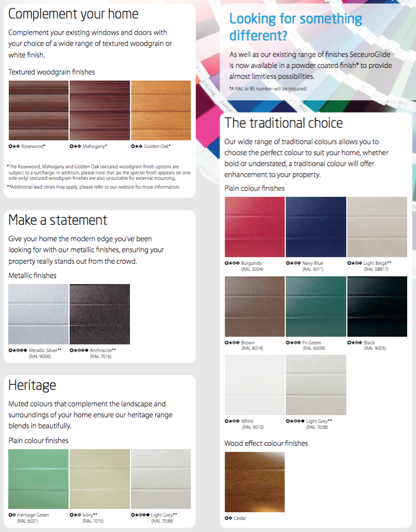Click the Cedar wood effect swatch
This screenshot has height=532, width=416.
click(x=255, y=482)
